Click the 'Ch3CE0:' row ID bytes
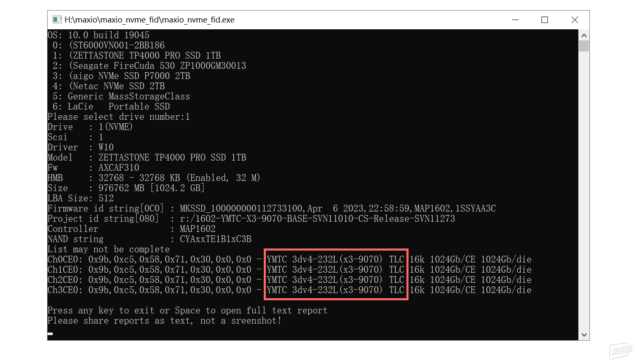Image resolution: width=637 pixels, height=364 pixels. [170, 290]
